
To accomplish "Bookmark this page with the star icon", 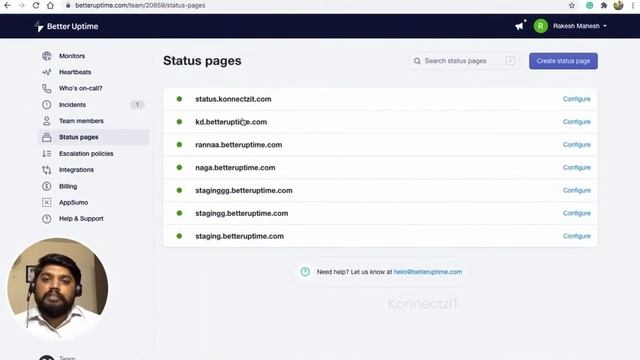I will 571,5.
